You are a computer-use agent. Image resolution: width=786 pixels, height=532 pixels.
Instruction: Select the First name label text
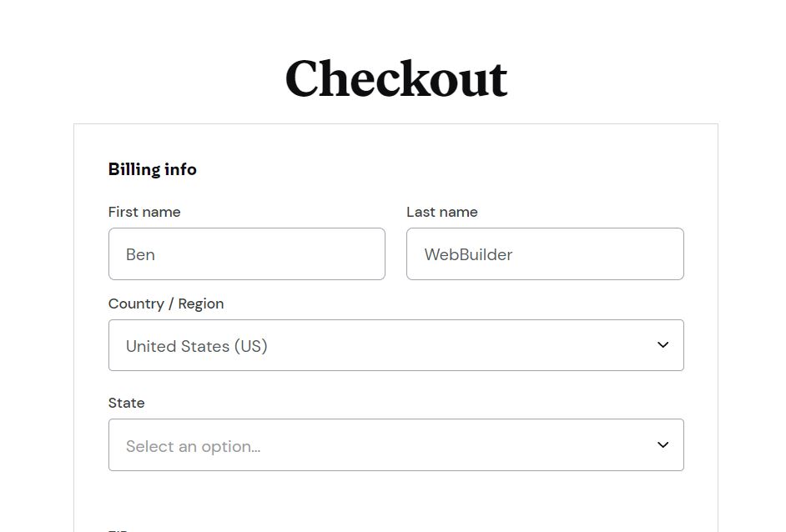pyautogui.click(x=144, y=212)
